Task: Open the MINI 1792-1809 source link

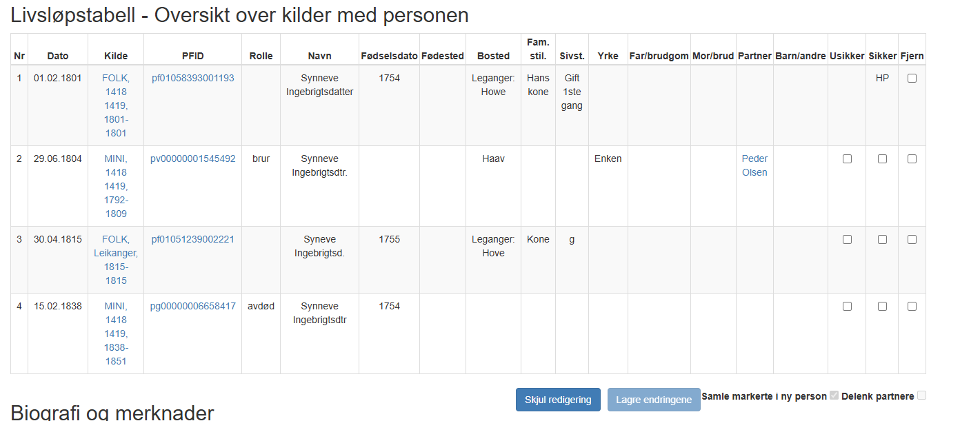Action: click(116, 187)
